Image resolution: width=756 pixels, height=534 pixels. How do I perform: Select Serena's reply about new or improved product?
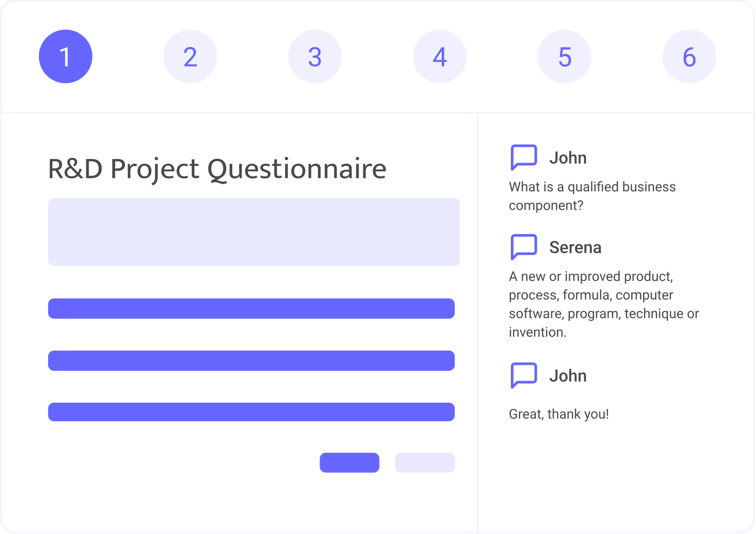(603, 304)
